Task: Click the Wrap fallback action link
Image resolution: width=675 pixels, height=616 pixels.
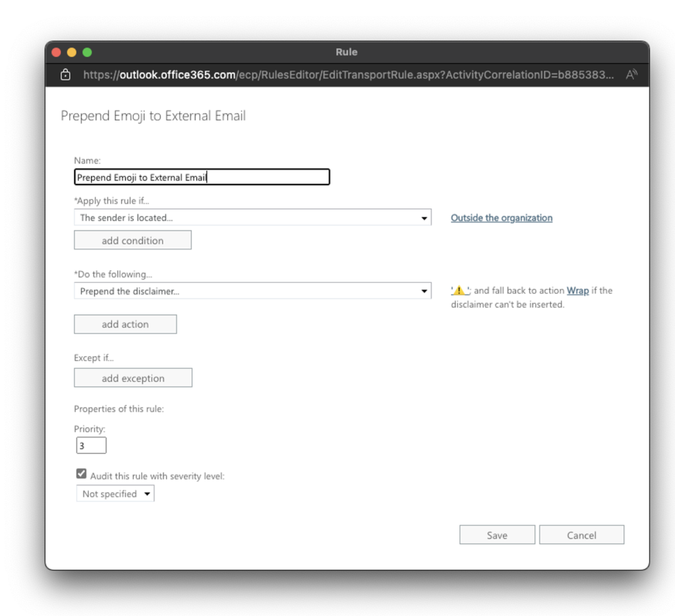Action: click(577, 291)
